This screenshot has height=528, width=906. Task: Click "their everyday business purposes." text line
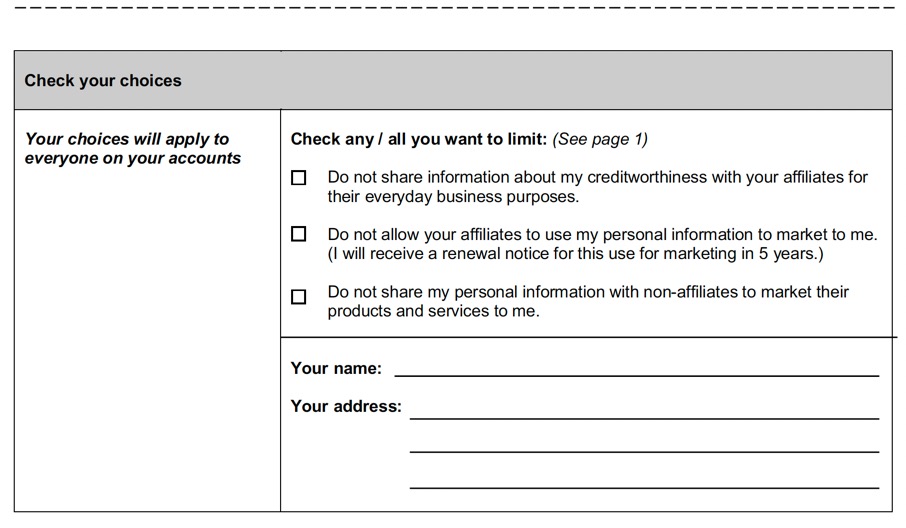tap(453, 197)
